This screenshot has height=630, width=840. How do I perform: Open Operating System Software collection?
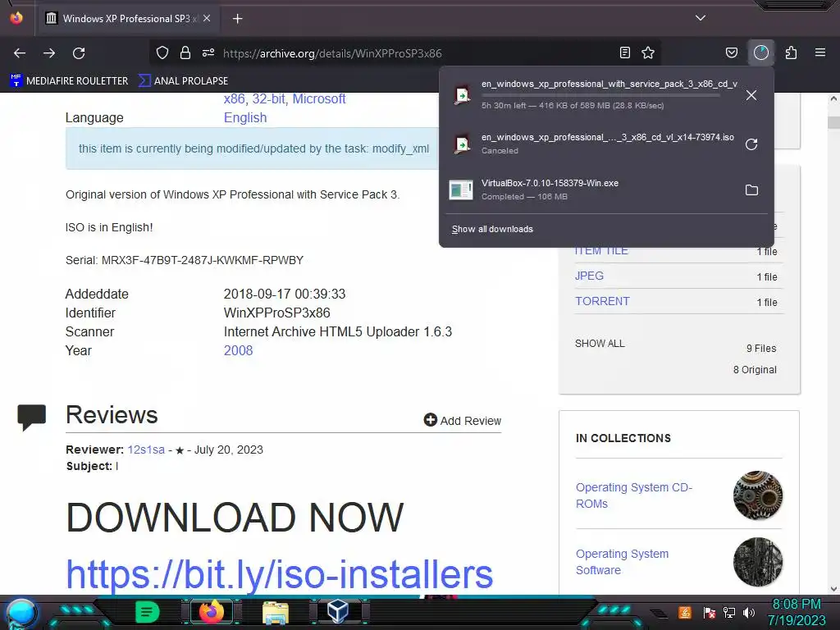pos(622,562)
